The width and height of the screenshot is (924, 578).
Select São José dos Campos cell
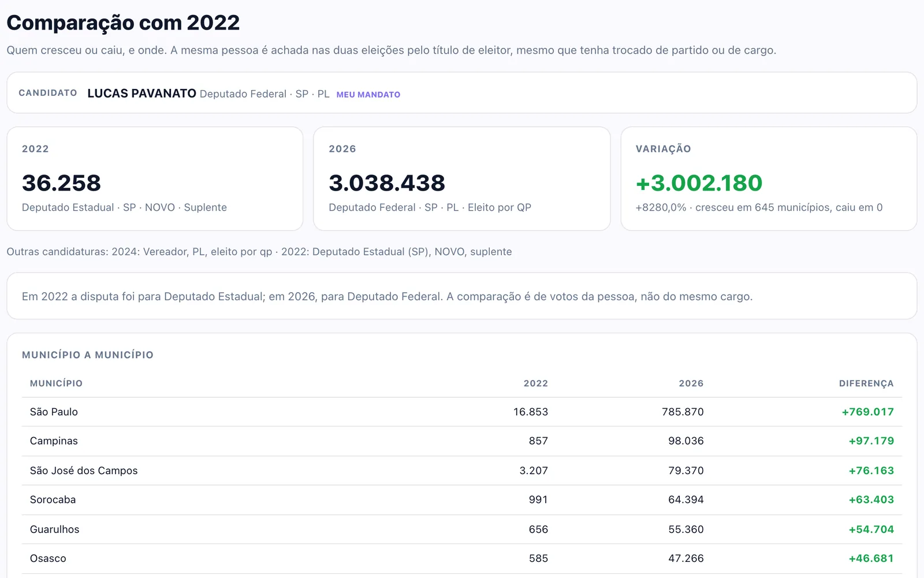click(x=84, y=471)
